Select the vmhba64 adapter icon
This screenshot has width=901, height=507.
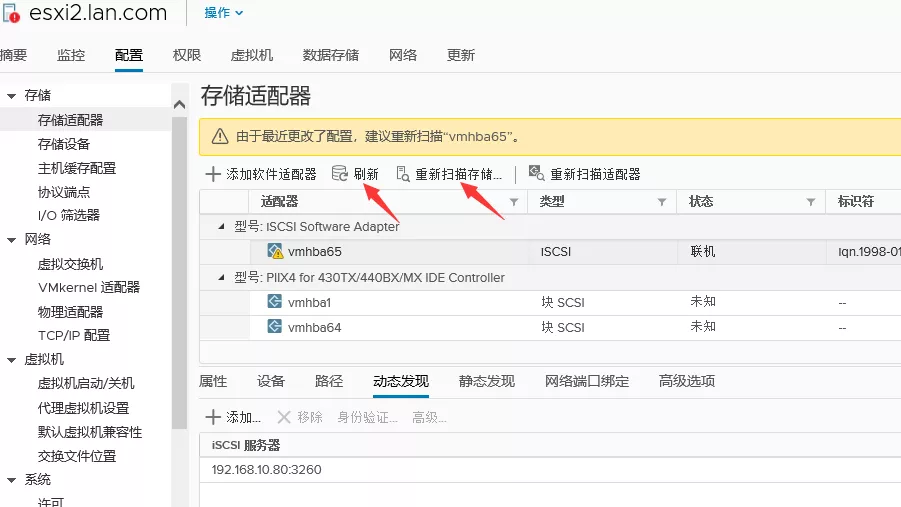(275, 327)
